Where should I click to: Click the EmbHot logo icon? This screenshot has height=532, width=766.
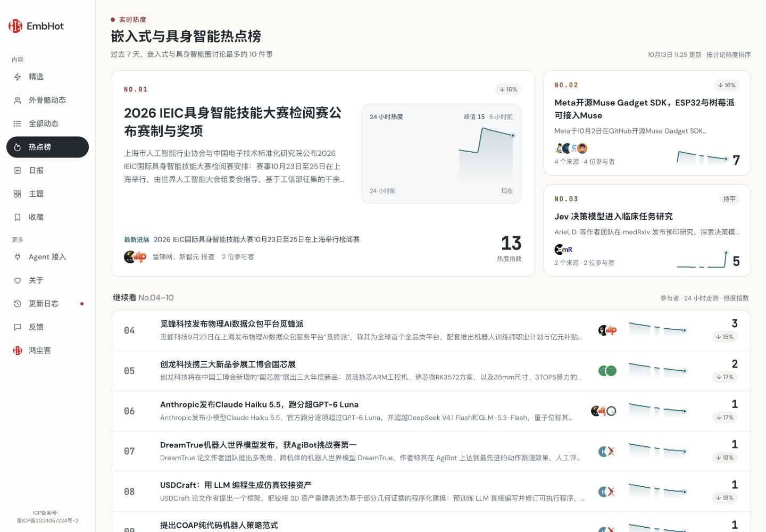pos(15,26)
